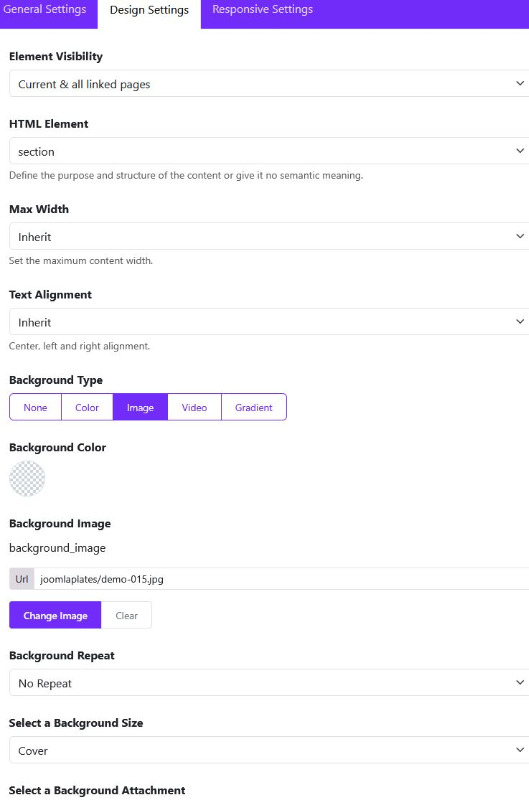The height and width of the screenshot is (800, 529).
Task: Expand the Max Width dropdown
Action: tap(269, 236)
